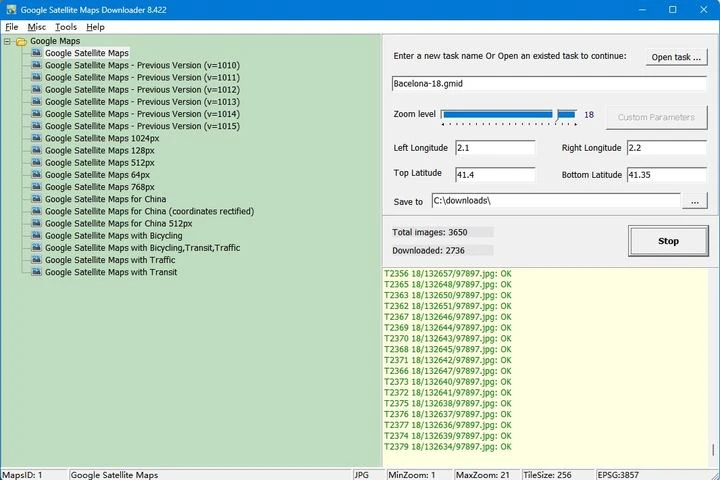Click the Save to path field
Screen dimensions: 720x480
(556, 201)
